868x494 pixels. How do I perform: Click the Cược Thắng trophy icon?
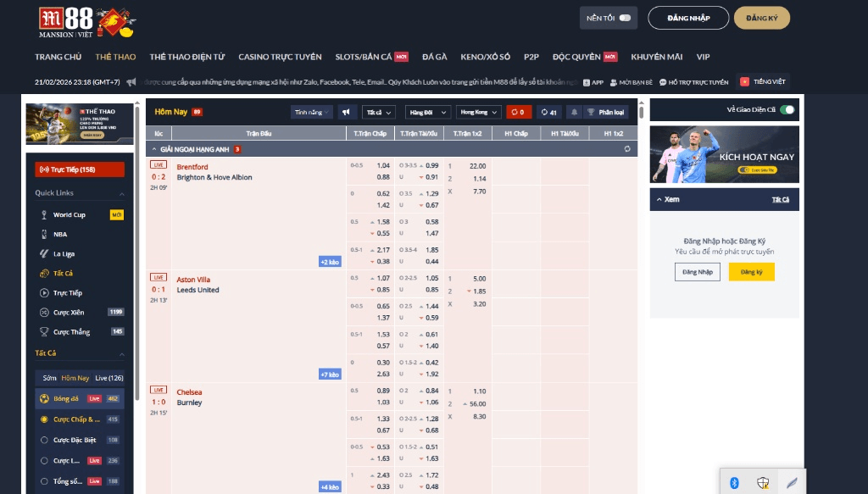(44, 332)
